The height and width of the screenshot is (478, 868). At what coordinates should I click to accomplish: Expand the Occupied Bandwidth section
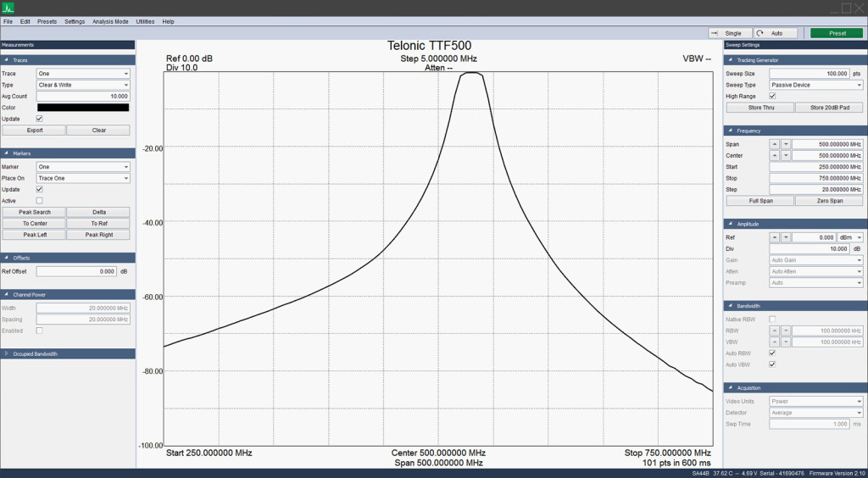point(36,353)
